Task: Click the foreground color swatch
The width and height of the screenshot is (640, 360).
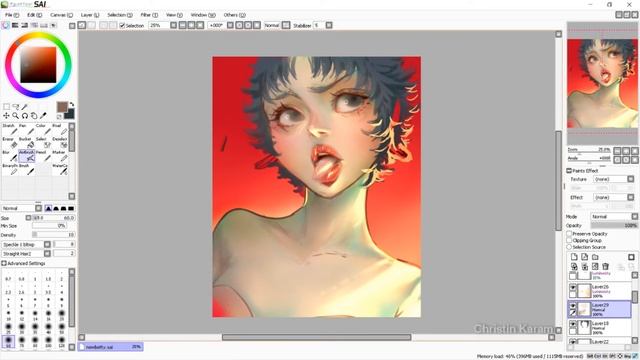Action: (62, 107)
